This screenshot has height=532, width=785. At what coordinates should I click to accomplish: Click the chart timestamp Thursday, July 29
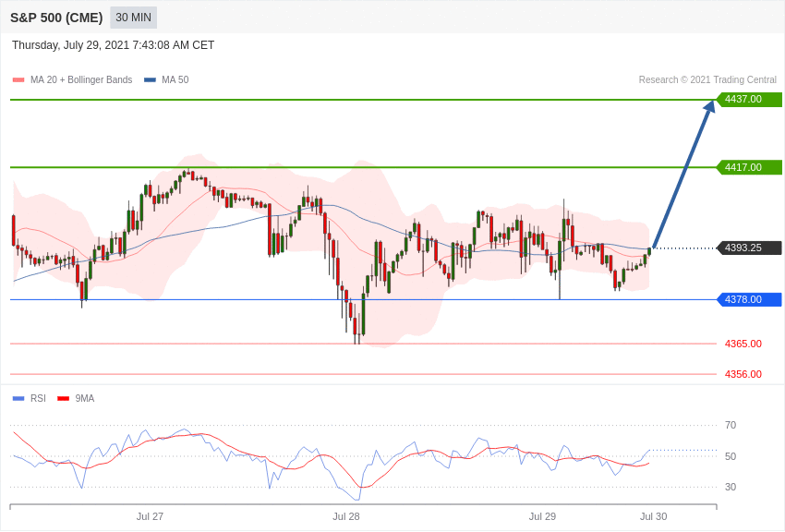pos(114,45)
